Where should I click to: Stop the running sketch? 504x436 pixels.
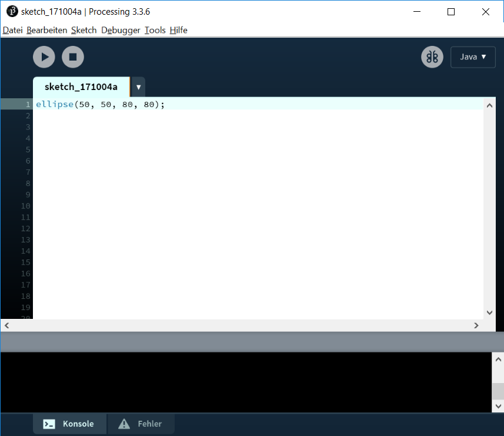[x=73, y=57]
